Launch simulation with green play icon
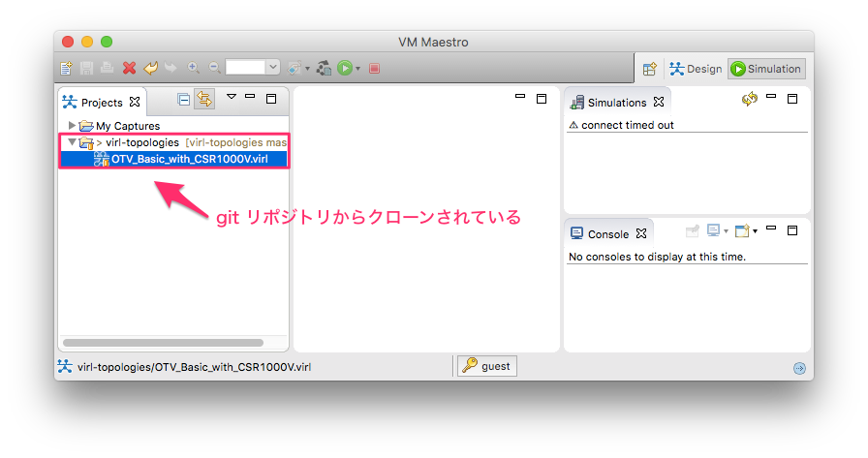Image resolution: width=868 pixels, height=458 pixels. point(345,68)
